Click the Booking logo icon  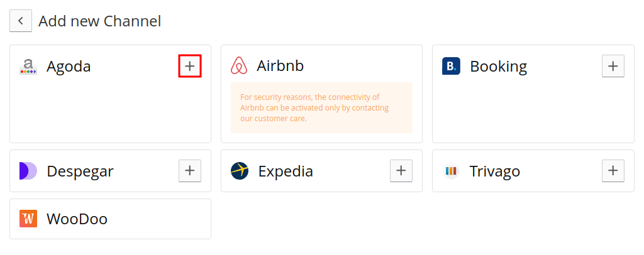(x=451, y=66)
